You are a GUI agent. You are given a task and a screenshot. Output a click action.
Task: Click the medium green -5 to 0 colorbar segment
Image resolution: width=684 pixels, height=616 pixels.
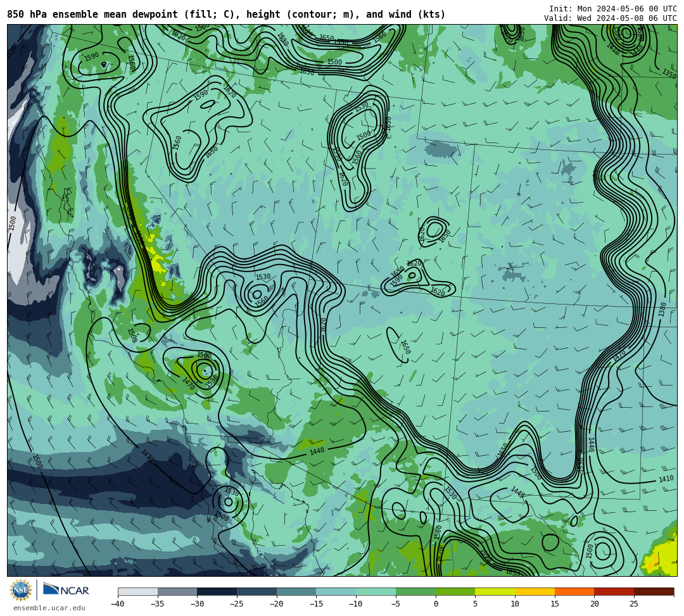click(x=415, y=591)
